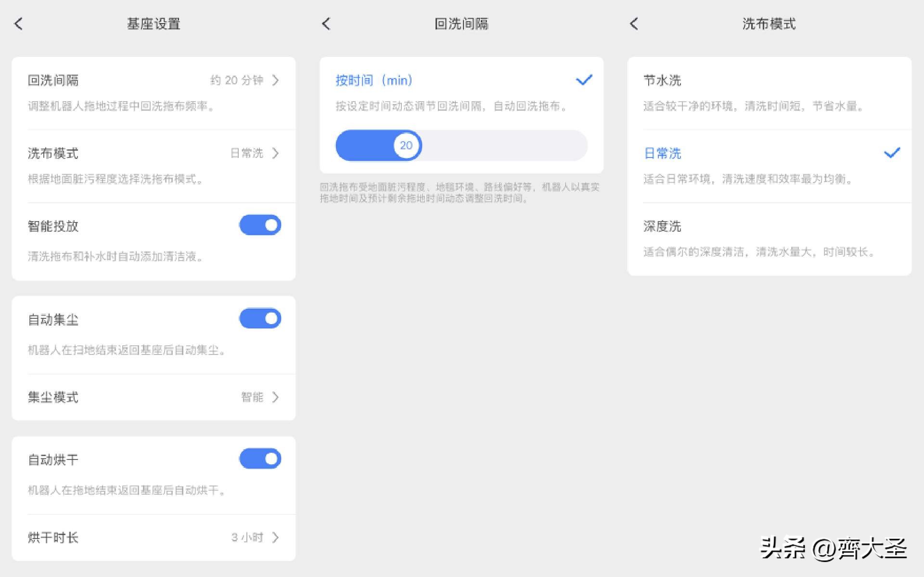The width and height of the screenshot is (924, 577).
Task: Select 日常洗 as the cloth washing mode
Action: tap(663, 153)
